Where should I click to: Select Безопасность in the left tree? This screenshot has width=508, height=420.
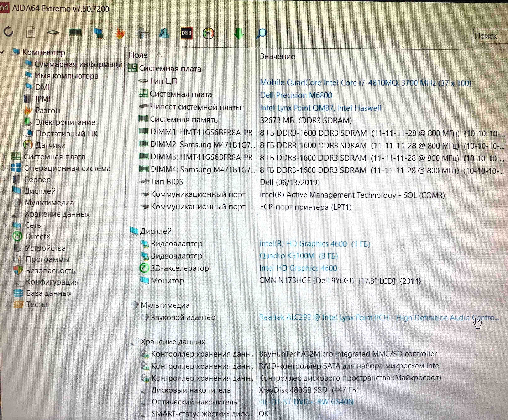point(50,271)
